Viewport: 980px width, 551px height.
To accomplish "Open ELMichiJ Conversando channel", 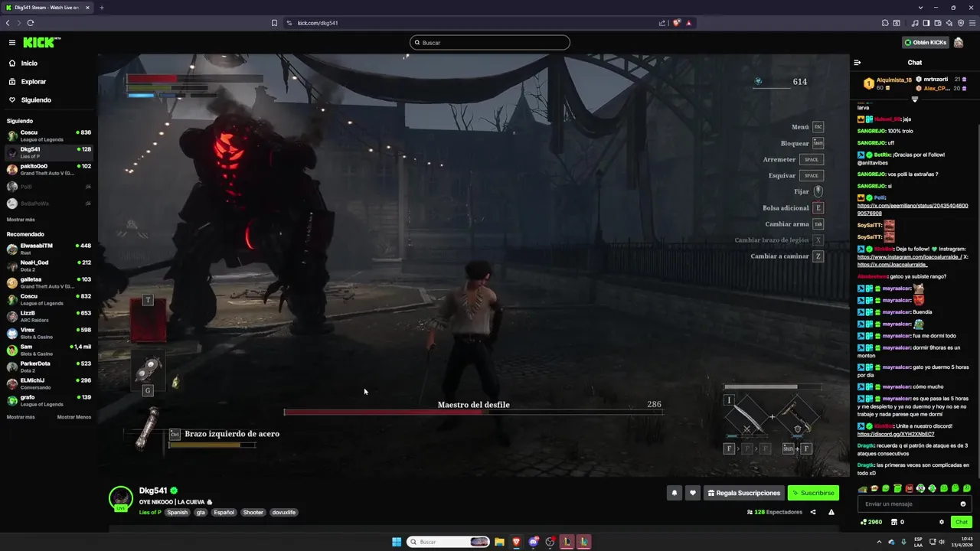I will click(x=49, y=383).
